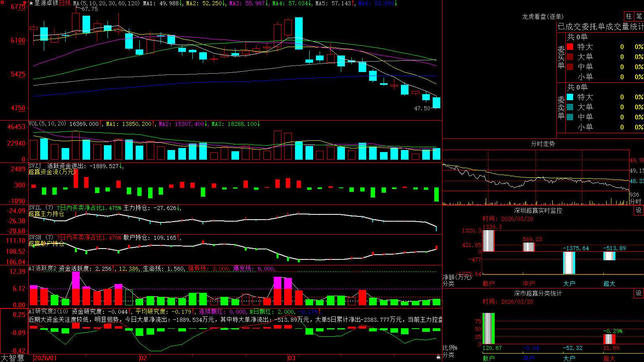This screenshot has width=644, height=362.
Task: Click the red 特大 buy-order color swatch
Action: point(570,47)
